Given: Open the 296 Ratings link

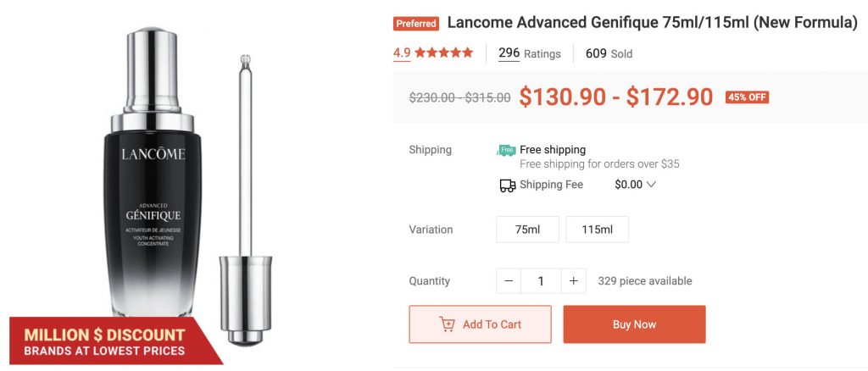Looking at the screenshot, I should [530, 53].
